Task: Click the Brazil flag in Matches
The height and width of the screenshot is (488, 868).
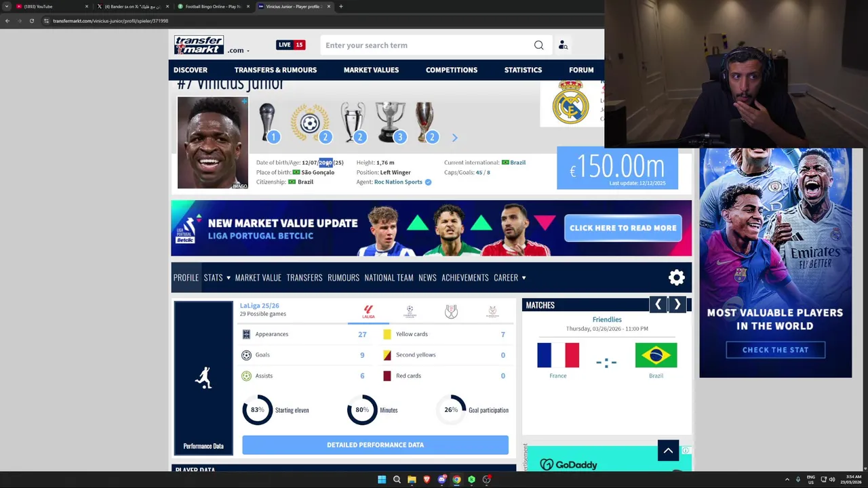Action: 656,355
